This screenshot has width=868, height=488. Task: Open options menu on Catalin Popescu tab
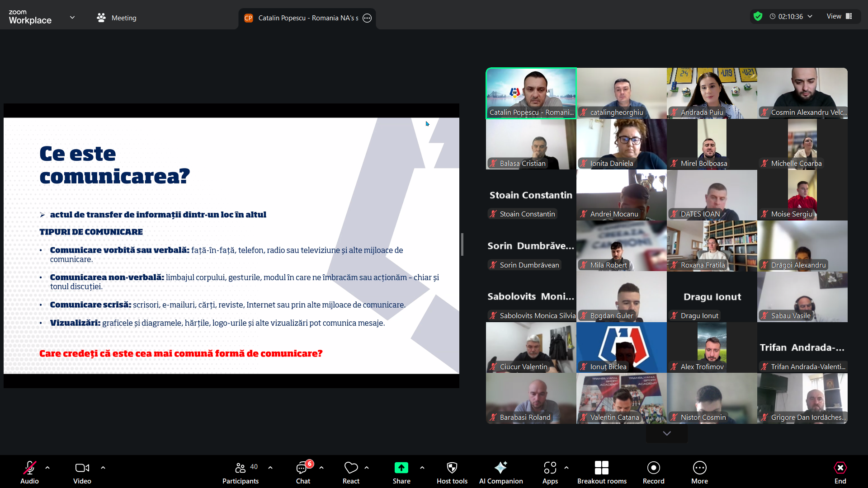367,18
